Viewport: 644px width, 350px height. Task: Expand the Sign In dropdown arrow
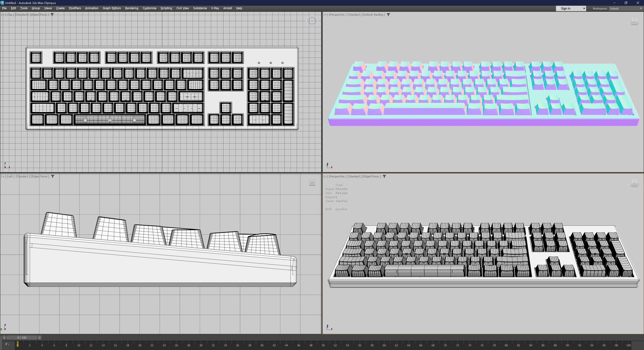pyautogui.click(x=584, y=9)
